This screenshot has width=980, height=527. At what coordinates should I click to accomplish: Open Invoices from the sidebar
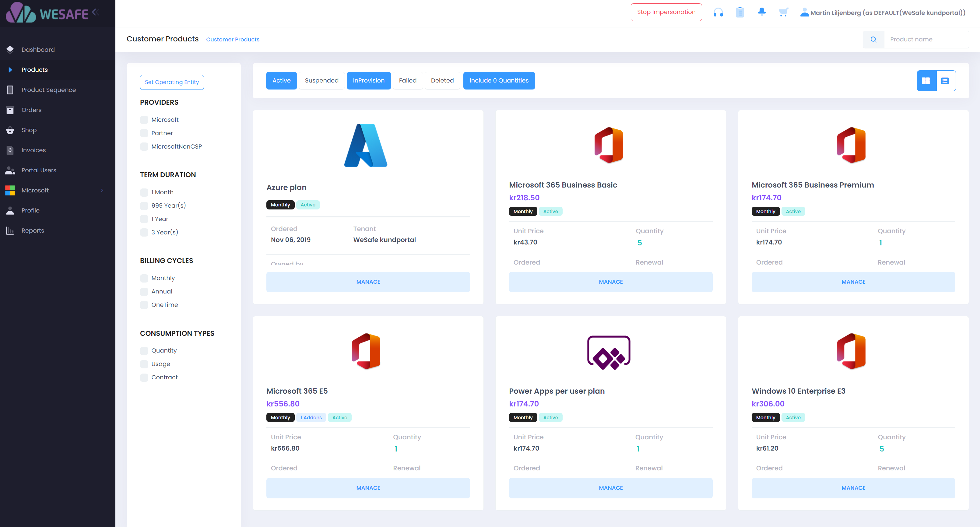pyautogui.click(x=33, y=150)
